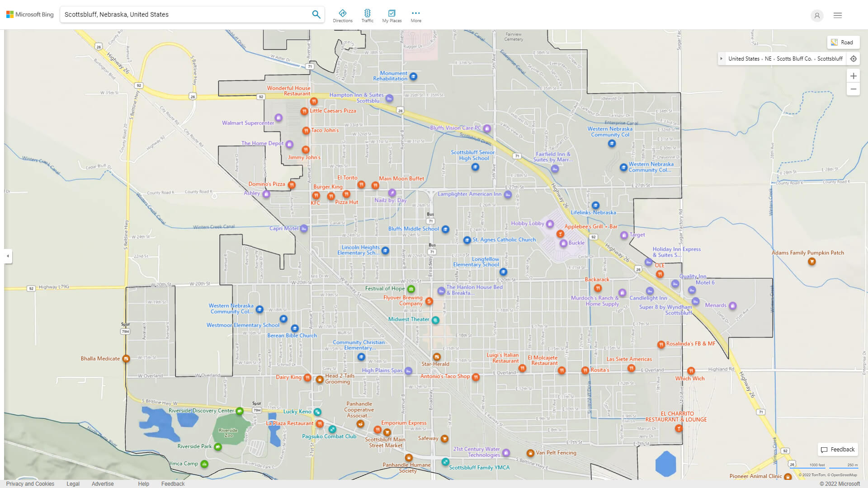
Task: Click the locate-me GPS icon
Action: [x=854, y=58]
